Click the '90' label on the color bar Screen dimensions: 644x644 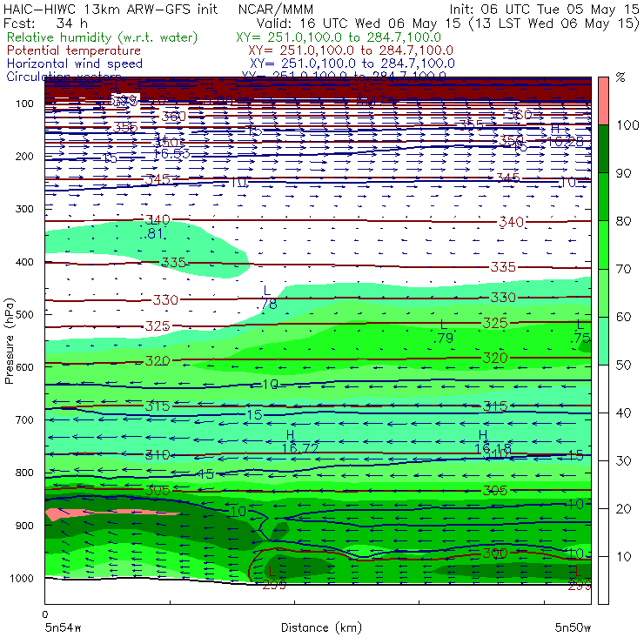(x=623, y=173)
